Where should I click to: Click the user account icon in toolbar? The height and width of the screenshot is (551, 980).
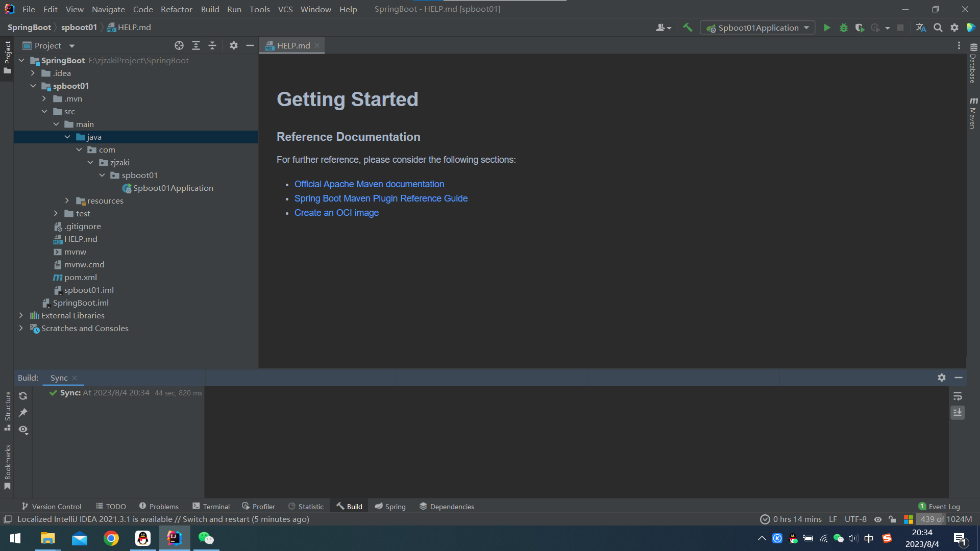pyautogui.click(x=663, y=28)
